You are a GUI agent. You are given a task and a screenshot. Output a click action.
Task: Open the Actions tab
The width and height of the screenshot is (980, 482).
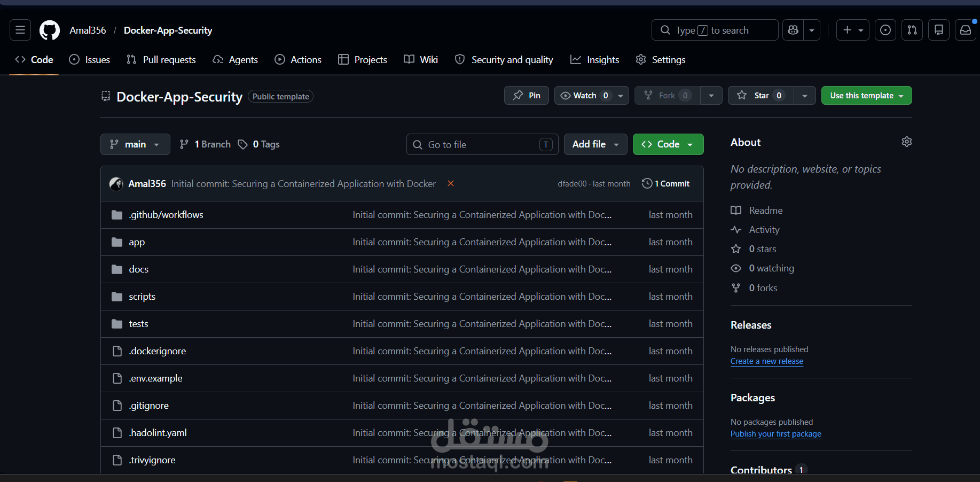[x=298, y=60]
